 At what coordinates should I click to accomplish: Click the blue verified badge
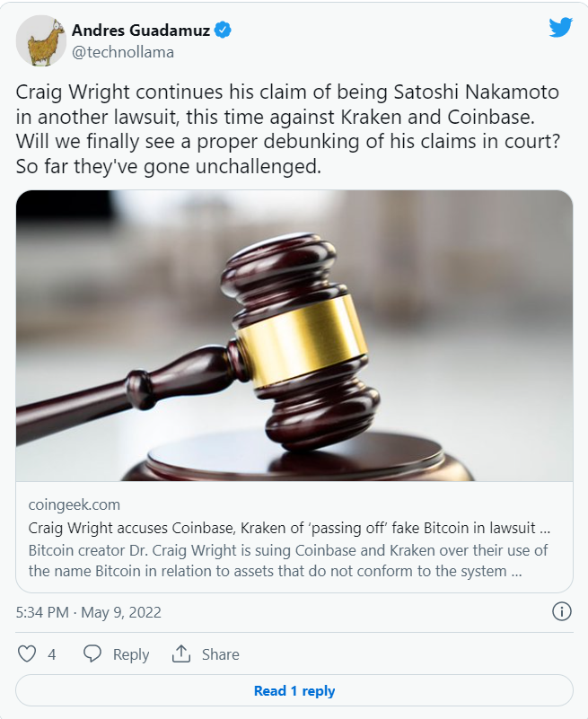[x=223, y=31]
